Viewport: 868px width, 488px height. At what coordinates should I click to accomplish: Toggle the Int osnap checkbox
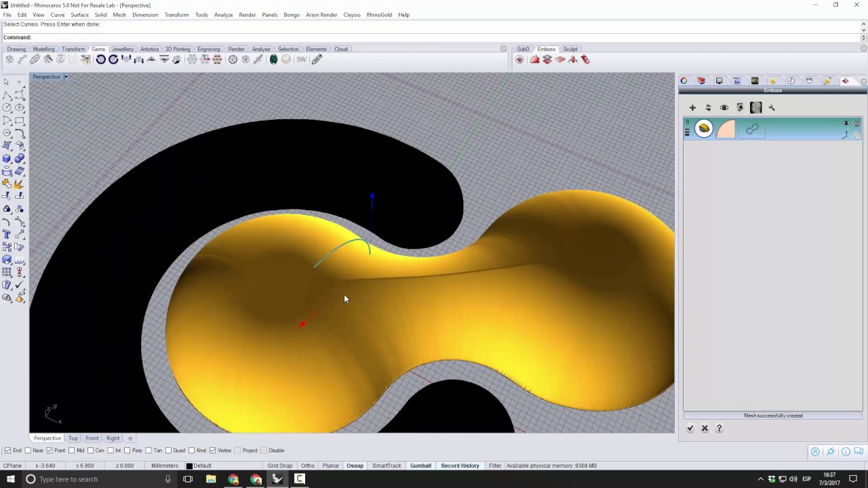click(x=111, y=451)
